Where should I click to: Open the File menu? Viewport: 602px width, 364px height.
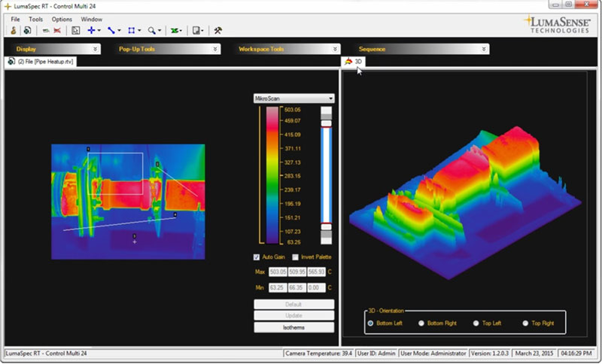(x=15, y=20)
